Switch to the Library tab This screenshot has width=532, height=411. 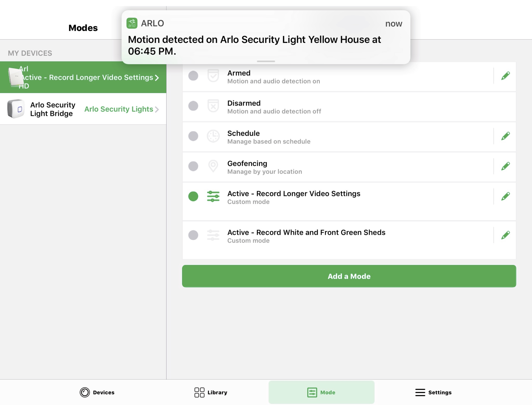coord(210,392)
